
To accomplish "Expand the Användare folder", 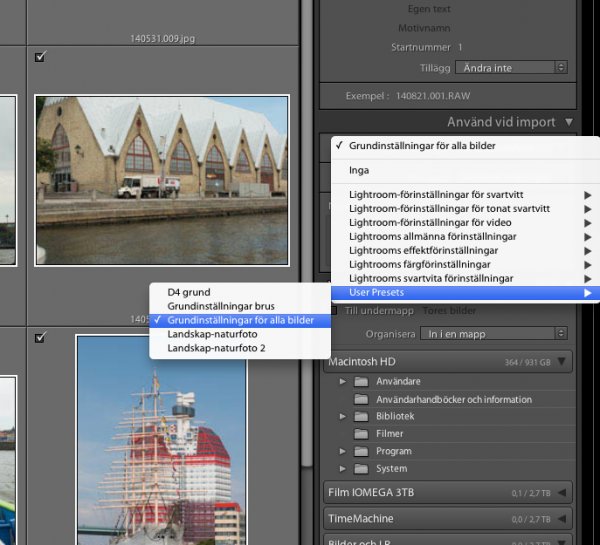I will pyautogui.click(x=342, y=382).
